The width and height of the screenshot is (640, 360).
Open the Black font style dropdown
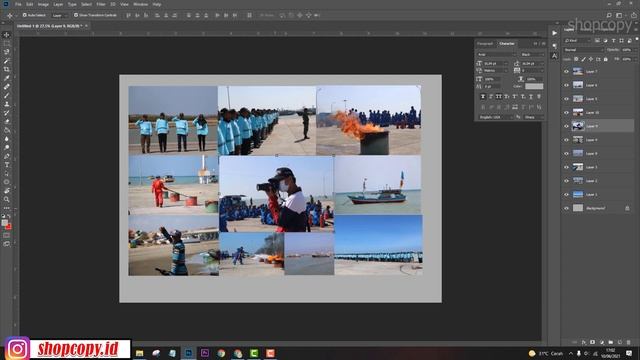point(532,54)
